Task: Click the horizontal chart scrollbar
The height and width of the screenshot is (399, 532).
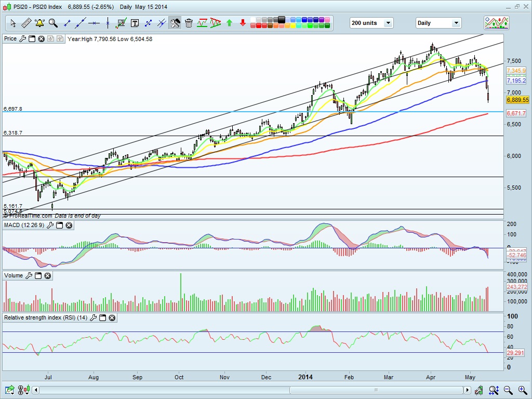Action: 249,390
